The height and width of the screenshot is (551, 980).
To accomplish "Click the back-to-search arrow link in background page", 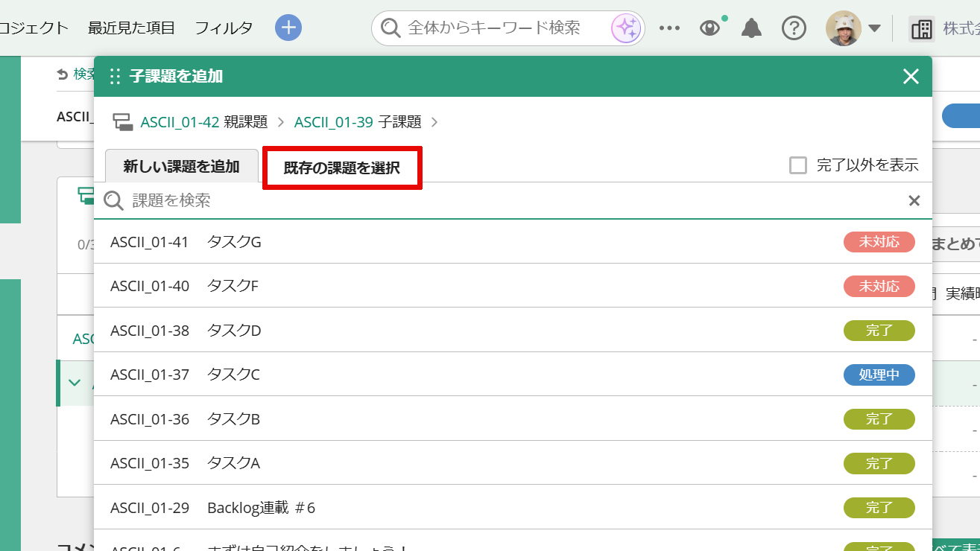I will (77, 74).
